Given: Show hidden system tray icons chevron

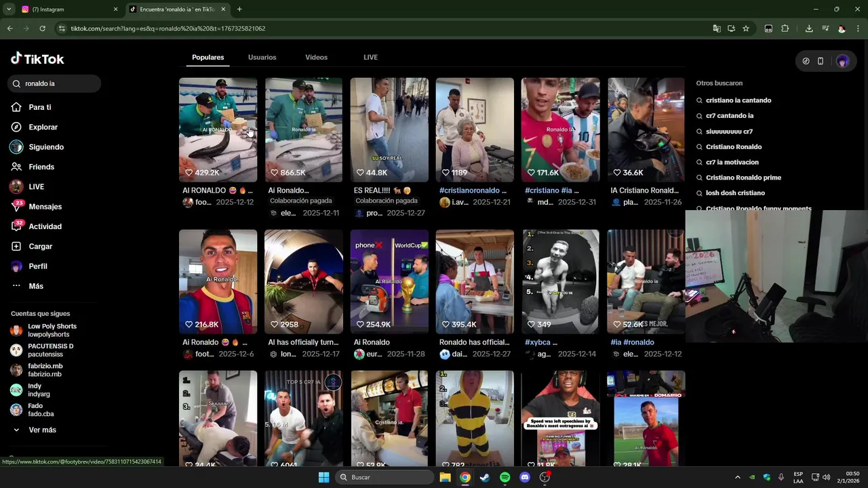Looking at the screenshot, I should pyautogui.click(x=738, y=477).
